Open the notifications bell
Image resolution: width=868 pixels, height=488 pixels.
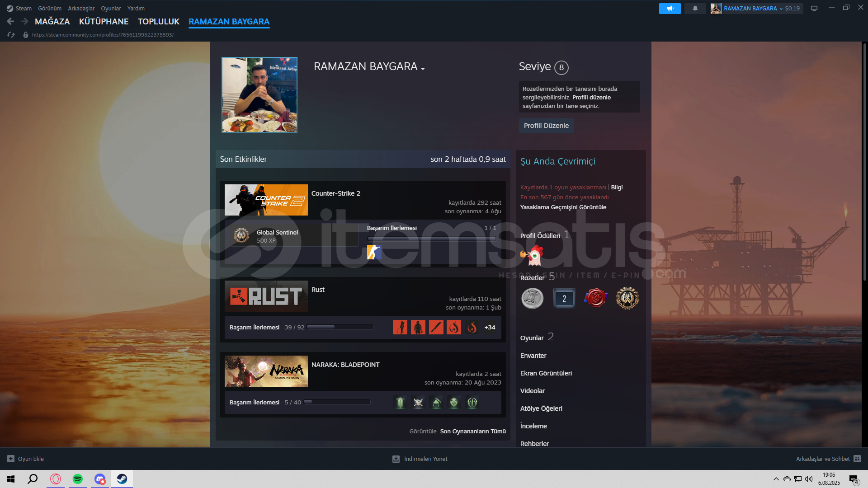point(695,9)
